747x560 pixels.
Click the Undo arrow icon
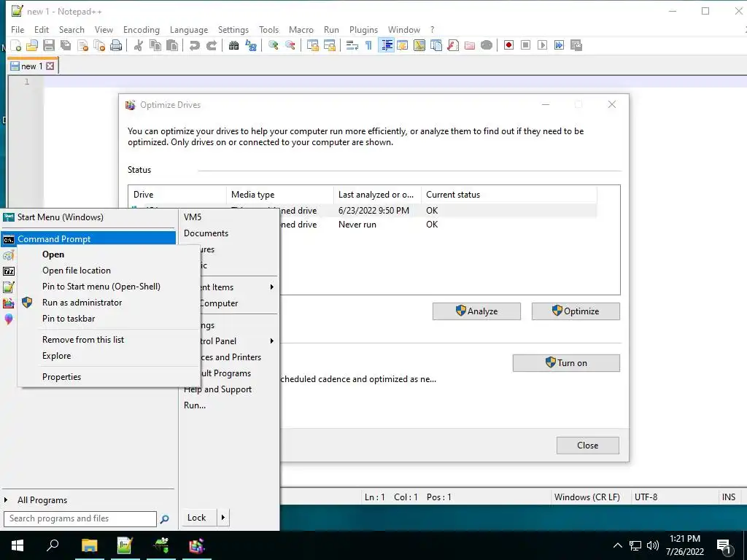coord(194,45)
